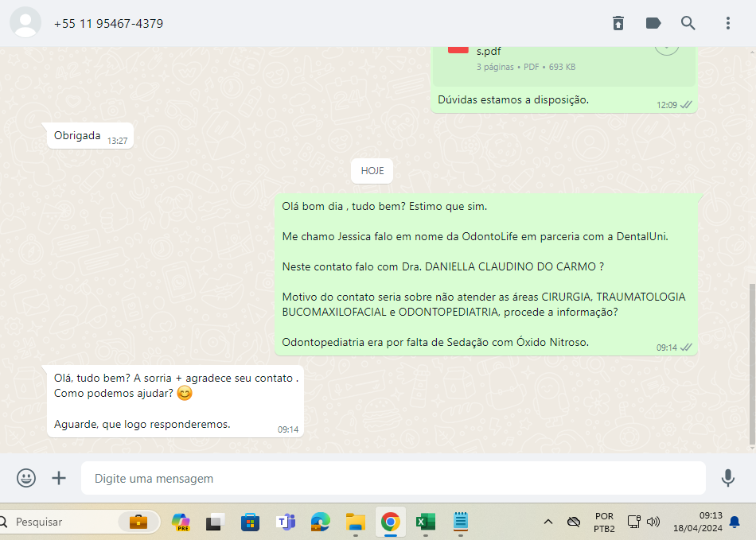This screenshot has height=540, width=756.
Task: Open File Explorer from the taskbar
Action: (x=355, y=523)
